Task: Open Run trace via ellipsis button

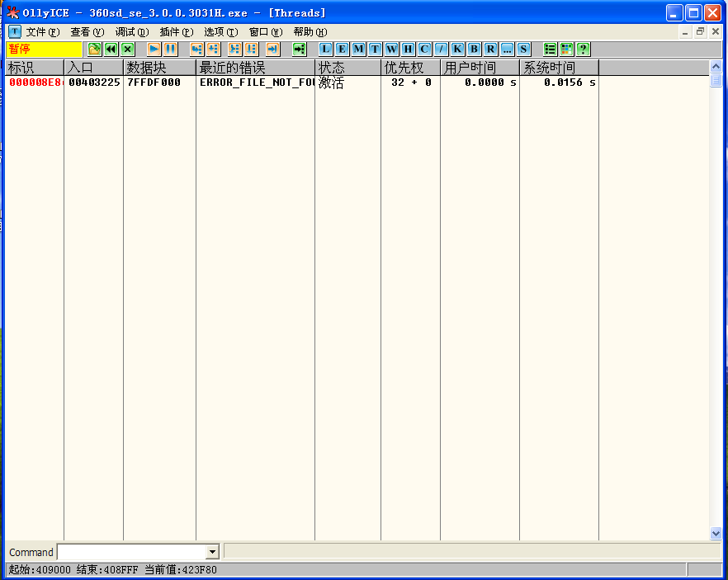Action: (507, 50)
